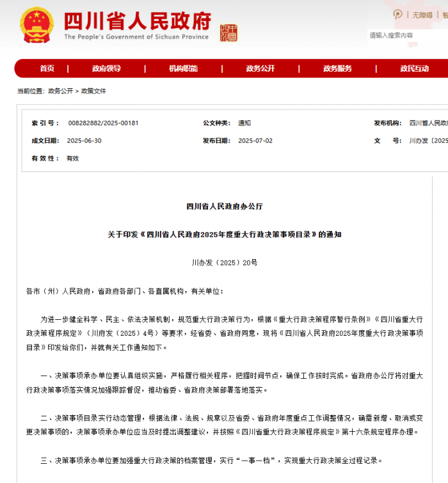Open the 机构职能 menu
This screenshot has height=483, width=448.
pos(183,68)
